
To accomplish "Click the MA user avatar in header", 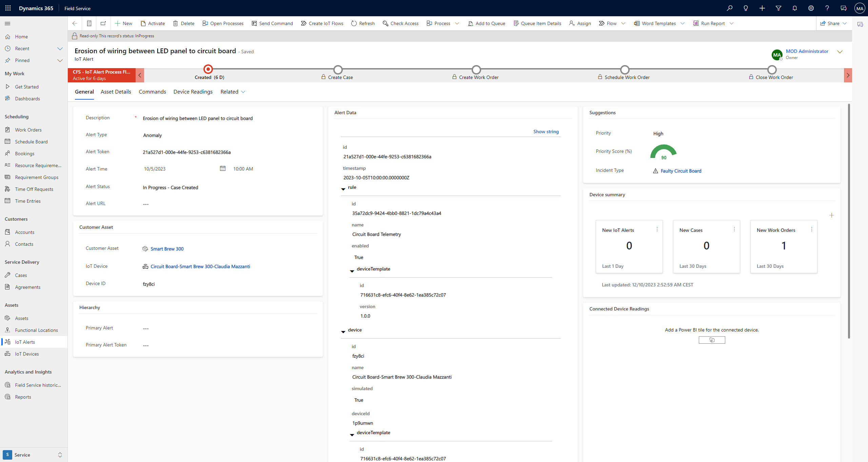I will [x=860, y=8].
